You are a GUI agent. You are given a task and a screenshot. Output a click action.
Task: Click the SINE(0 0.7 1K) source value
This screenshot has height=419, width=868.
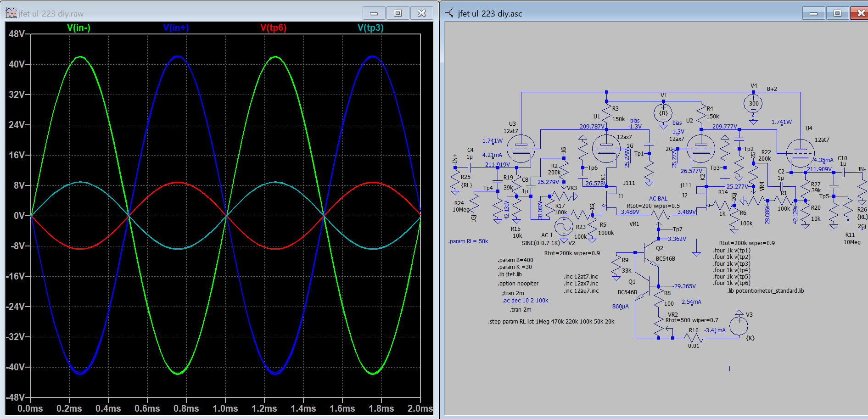click(x=541, y=243)
